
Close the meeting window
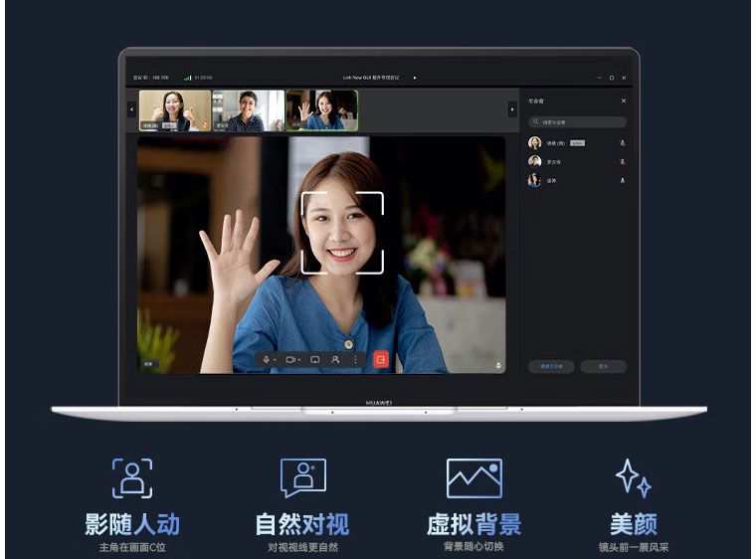point(624,78)
